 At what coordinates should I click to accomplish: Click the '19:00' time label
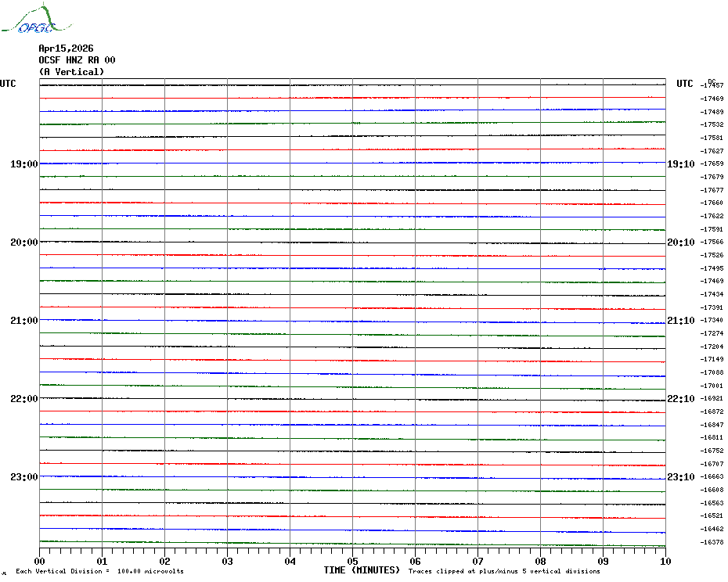tap(24, 163)
